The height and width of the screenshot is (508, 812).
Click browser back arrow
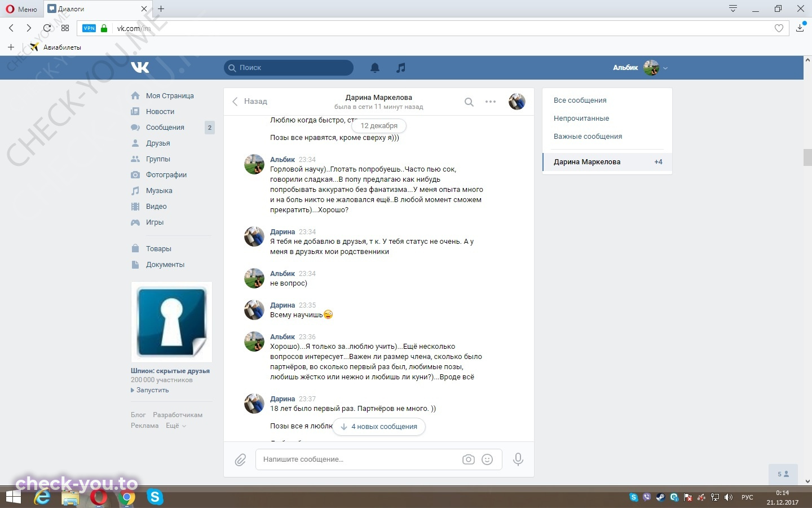(11, 28)
